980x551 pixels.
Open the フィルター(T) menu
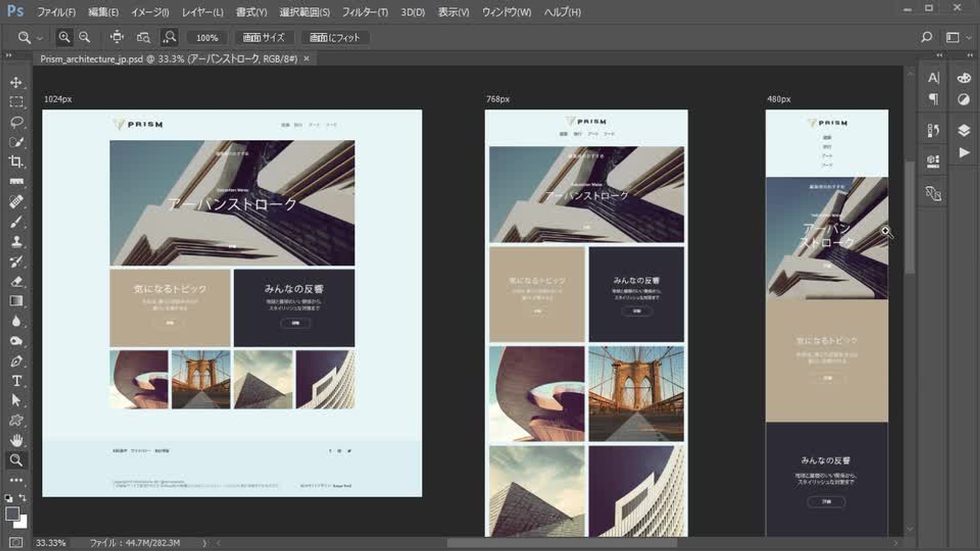coord(364,12)
